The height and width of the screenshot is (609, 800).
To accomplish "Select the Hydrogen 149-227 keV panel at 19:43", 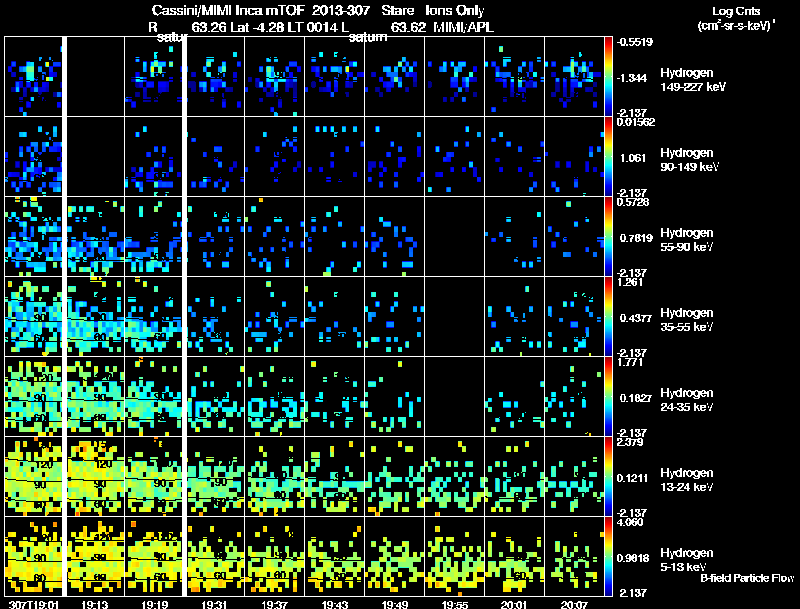I will tap(334, 77).
